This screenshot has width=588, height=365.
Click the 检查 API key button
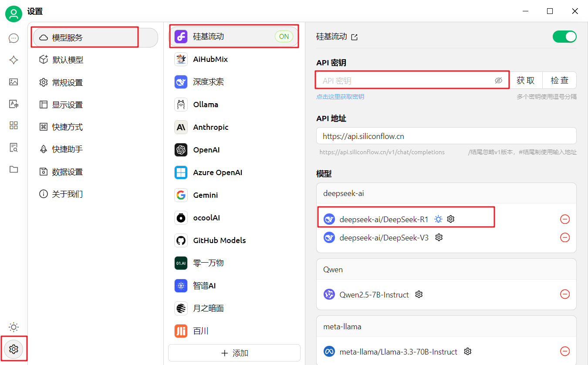click(560, 81)
